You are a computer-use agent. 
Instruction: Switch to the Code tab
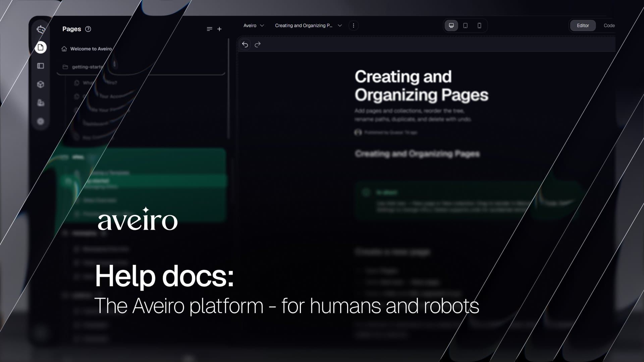pos(609,25)
